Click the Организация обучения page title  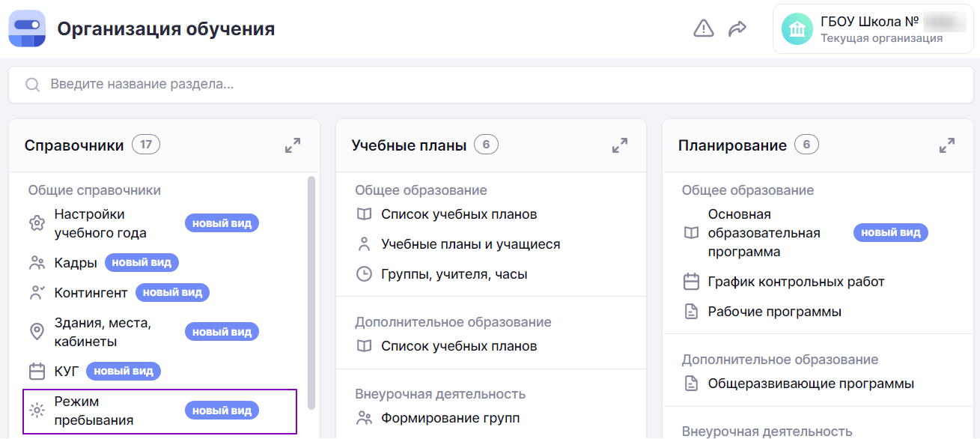click(166, 29)
